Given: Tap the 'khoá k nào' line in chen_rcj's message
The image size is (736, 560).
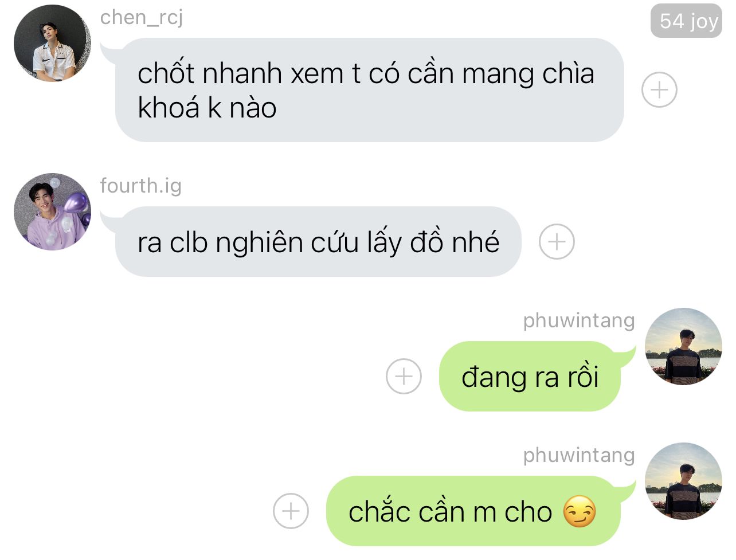Looking at the screenshot, I should pyautogui.click(x=207, y=108).
